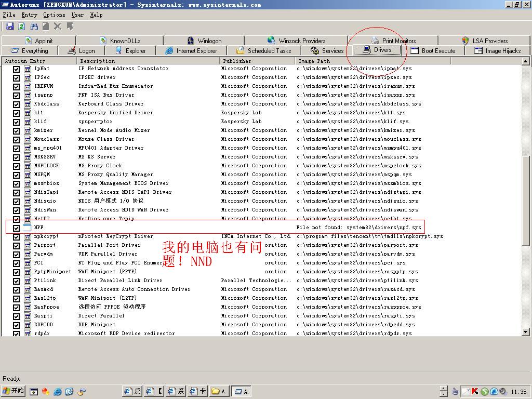Screen dimensions: 532x399
Task: Open the Help menu
Action: point(96,15)
